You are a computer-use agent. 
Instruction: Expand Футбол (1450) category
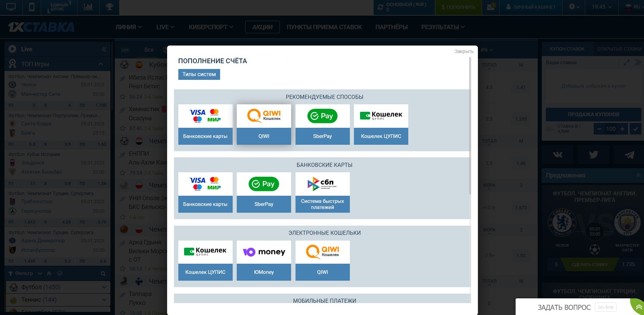58,287
